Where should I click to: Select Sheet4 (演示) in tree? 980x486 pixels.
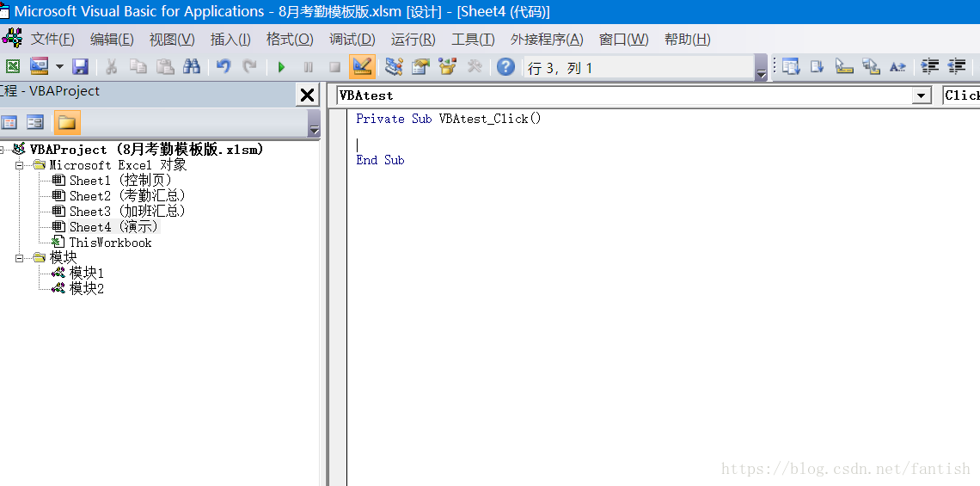pos(114,227)
